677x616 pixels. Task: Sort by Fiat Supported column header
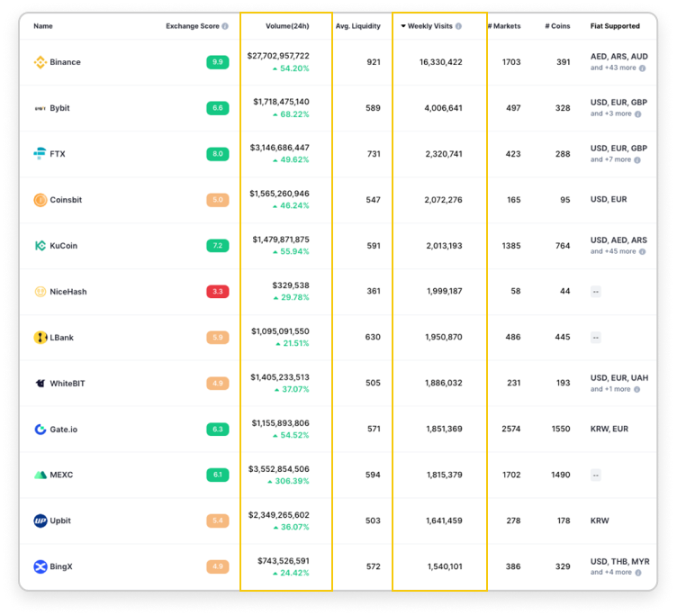coord(615,26)
